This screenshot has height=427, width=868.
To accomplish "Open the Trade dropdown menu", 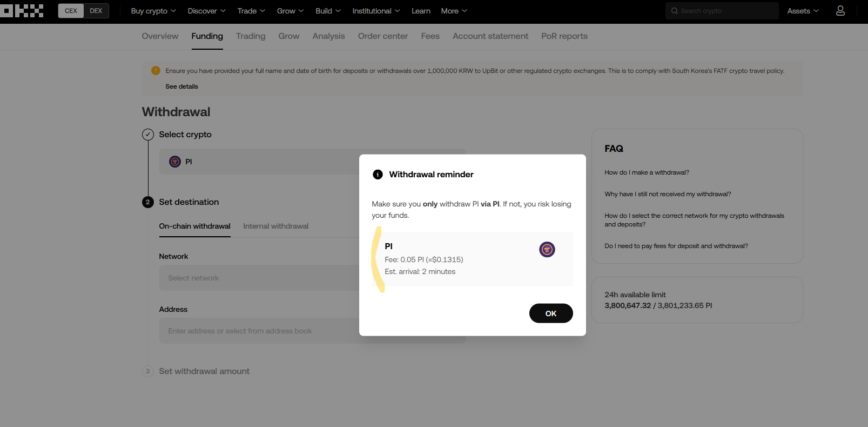I will click(251, 11).
